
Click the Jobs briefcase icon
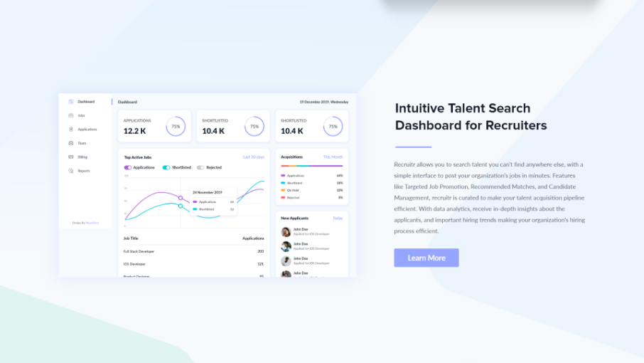click(70, 115)
